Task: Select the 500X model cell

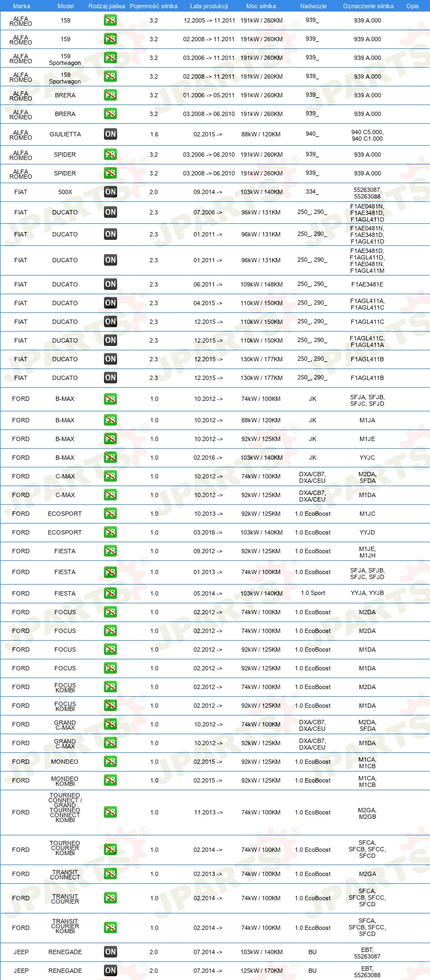Action: click(x=65, y=192)
